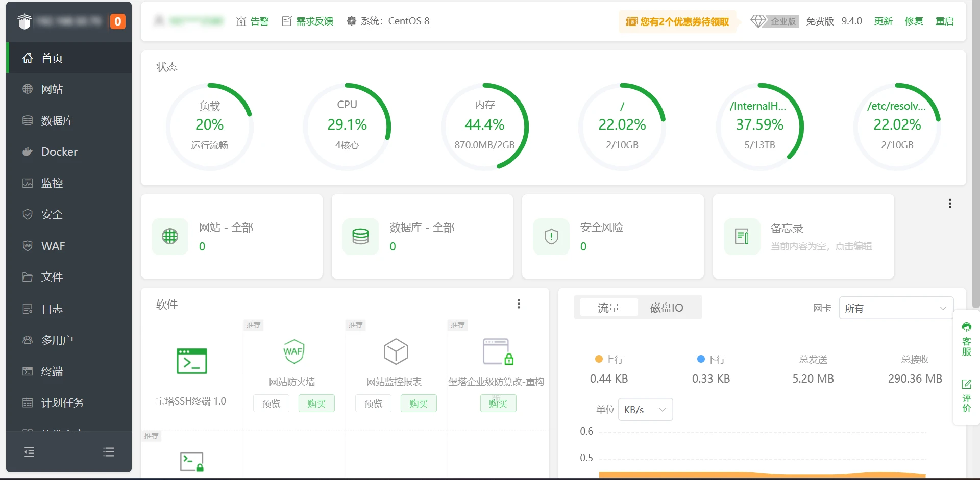The height and width of the screenshot is (480, 980).
Task: Click the 企业版 diamond icon
Action: pyautogui.click(x=758, y=21)
